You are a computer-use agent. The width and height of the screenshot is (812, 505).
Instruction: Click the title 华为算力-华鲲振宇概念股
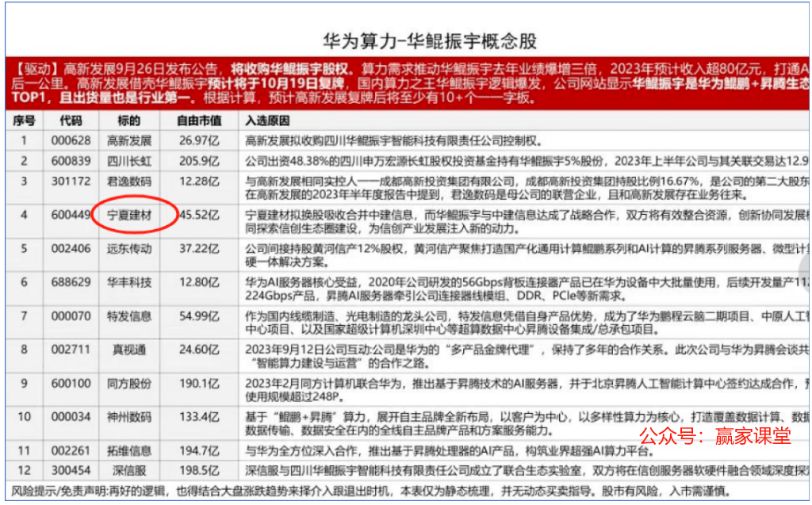[430, 41]
